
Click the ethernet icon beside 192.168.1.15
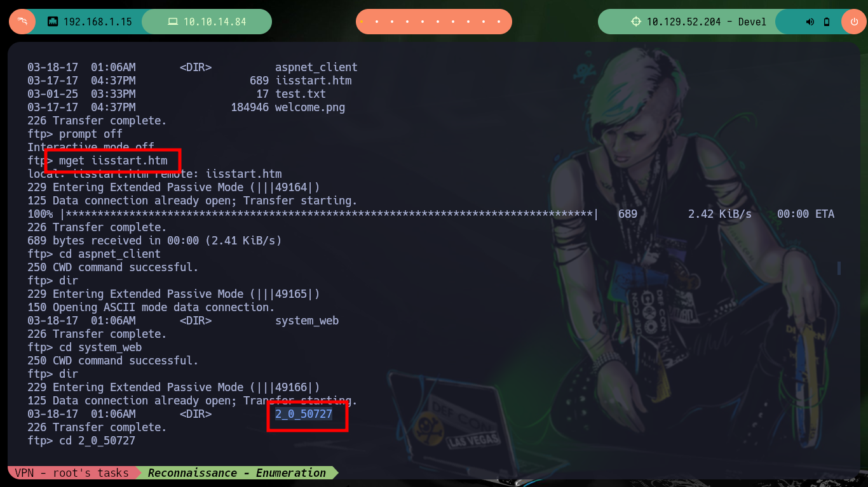coord(53,22)
